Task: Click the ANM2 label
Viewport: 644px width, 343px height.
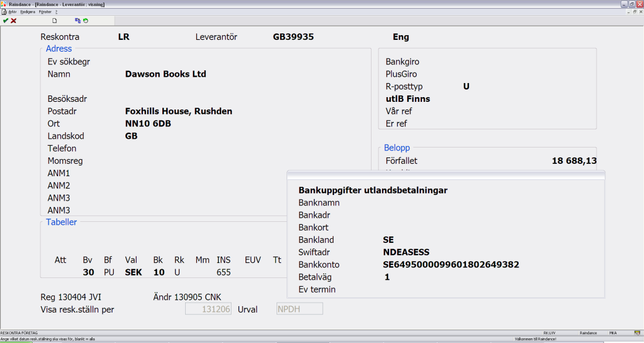Action: [x=59, y=186]
